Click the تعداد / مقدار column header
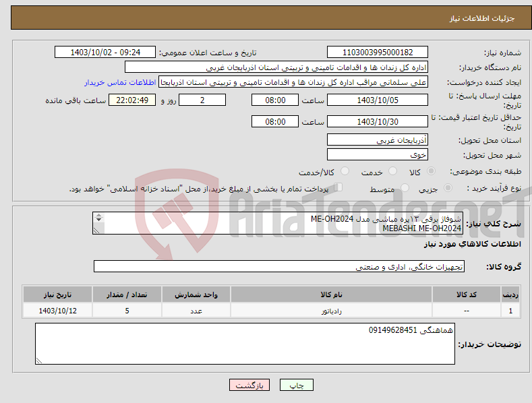The image size is (532, 403). click(x=127, y=294)
